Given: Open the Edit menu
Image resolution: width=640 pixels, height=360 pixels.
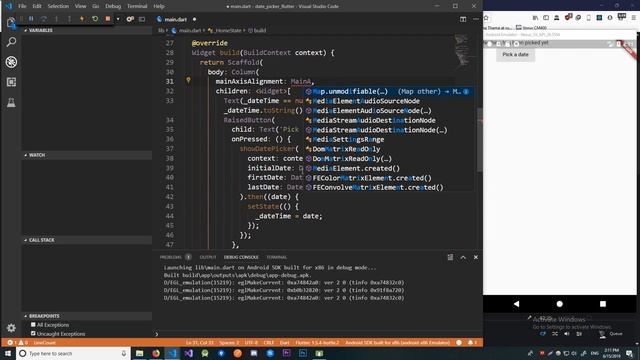Looking at the screenshot, I should pyautogui.click(x=37, y=6).
